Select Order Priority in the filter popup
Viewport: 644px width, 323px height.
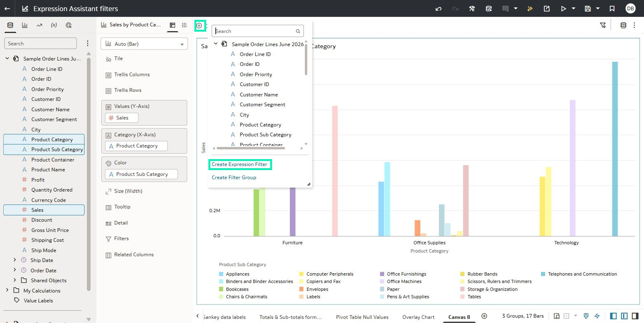click(x=256, y=75)
